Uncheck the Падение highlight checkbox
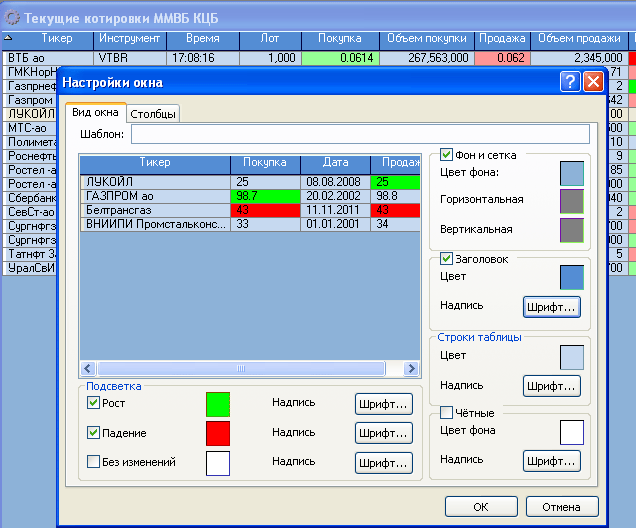The width and height of the screenshot is (636, 528). click(x=93, y=433)
